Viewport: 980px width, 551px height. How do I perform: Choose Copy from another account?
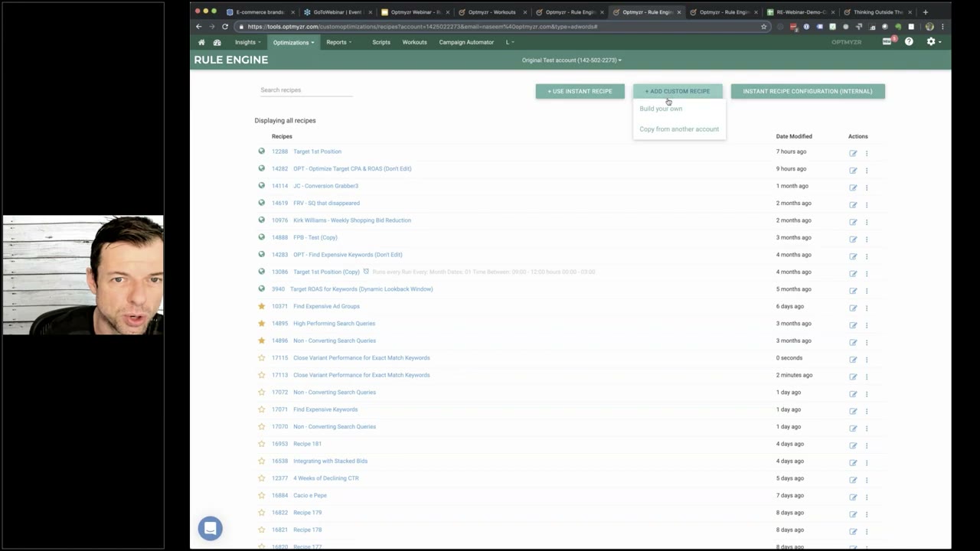(679, 129)
